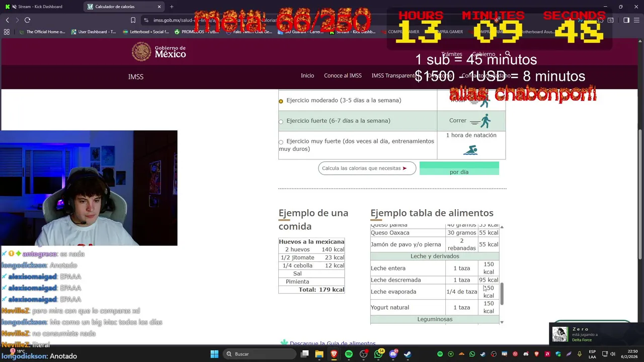Open File Explorer from the taskbar
This screenshot has height=362, width=644.
click(x=319, y=354)
